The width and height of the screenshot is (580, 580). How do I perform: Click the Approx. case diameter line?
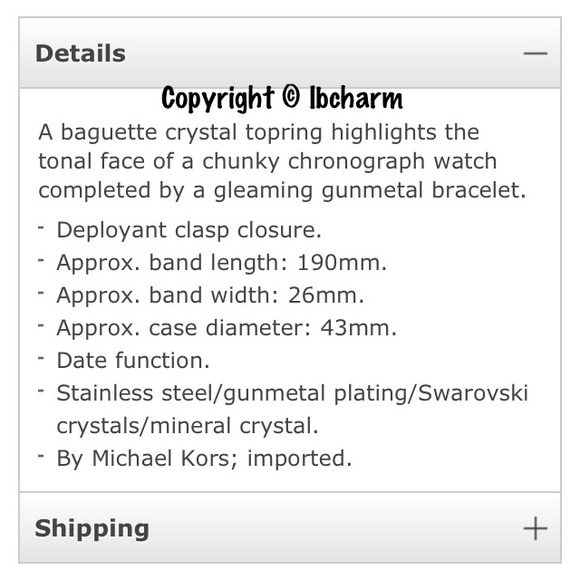226,328
